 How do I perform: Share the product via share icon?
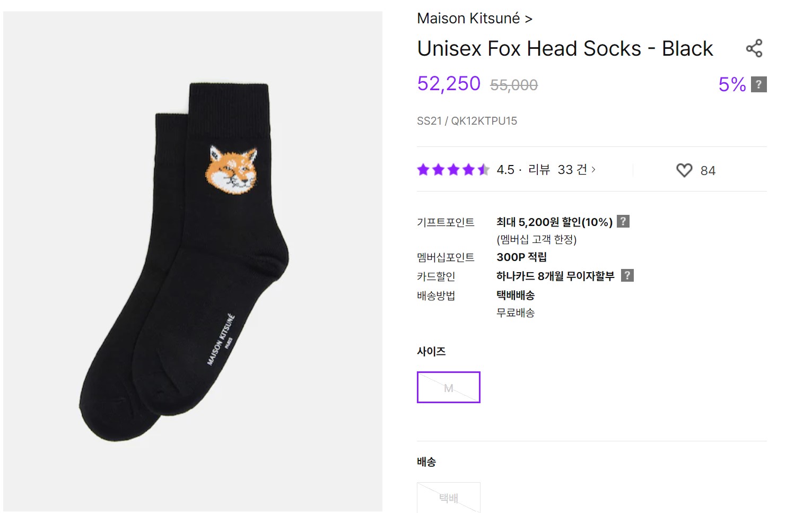pos(755,48)
